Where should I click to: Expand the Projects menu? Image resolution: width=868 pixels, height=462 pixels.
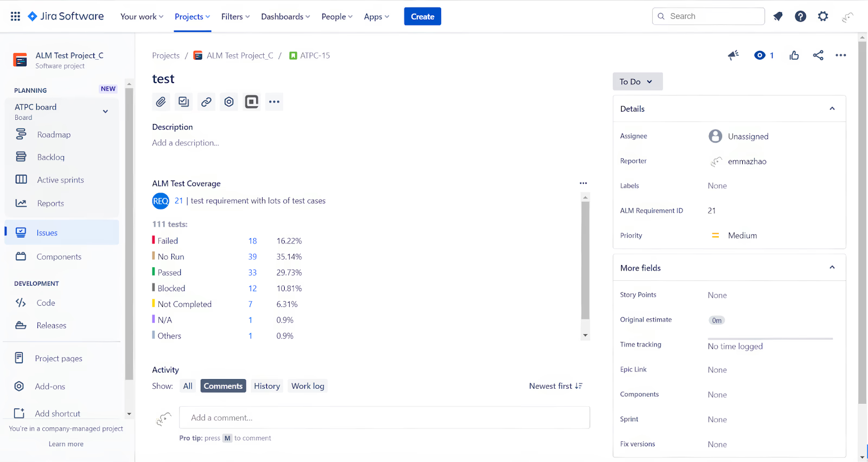pyautogui.click(x=192, y=17)
